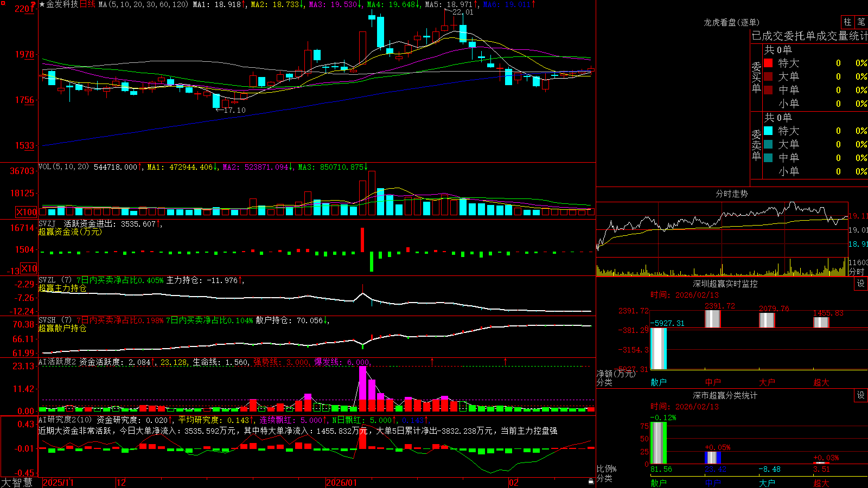This screenshot has height=488, width=868.
Task: Click the 大智慧 logo in bottom-left corner
Action: 17,482
